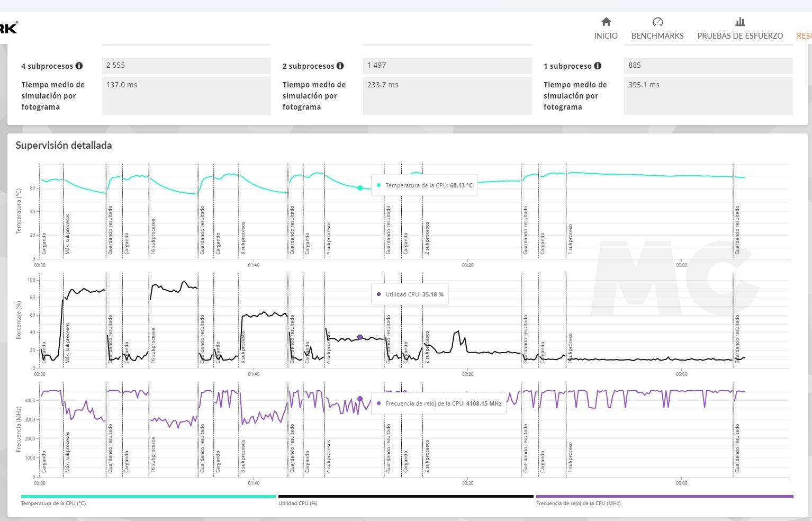Click the gauge icon above BENCHMARKS
This screenshot has width=812, height=521.
(x=657, y=22)
